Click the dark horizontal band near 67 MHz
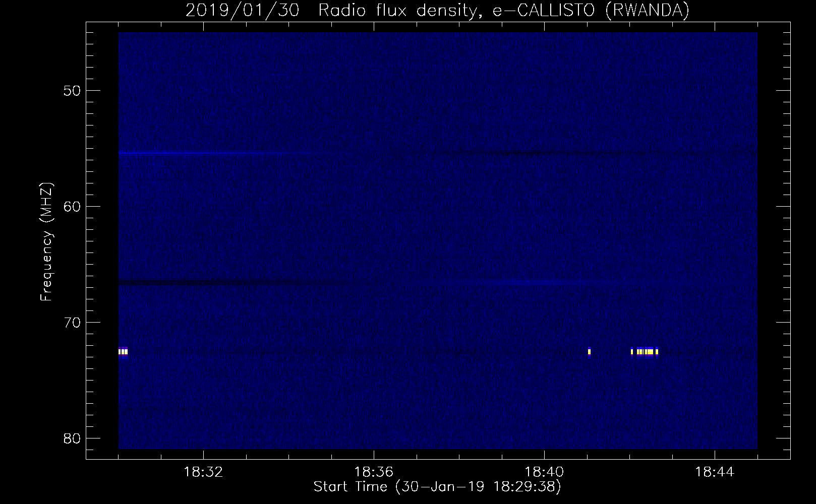Screen dimensions: 816x504 pyautogui.click(x=227, y=283)
